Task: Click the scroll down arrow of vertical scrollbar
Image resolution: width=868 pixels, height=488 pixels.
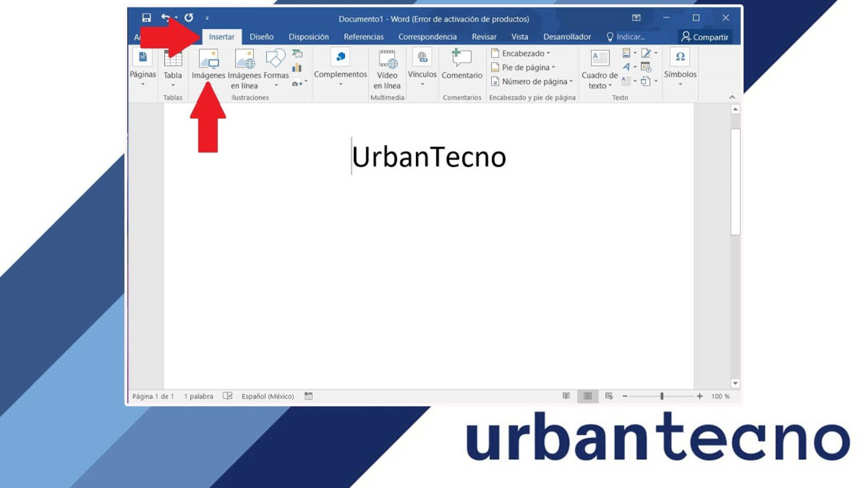Action: pos(735,383)
